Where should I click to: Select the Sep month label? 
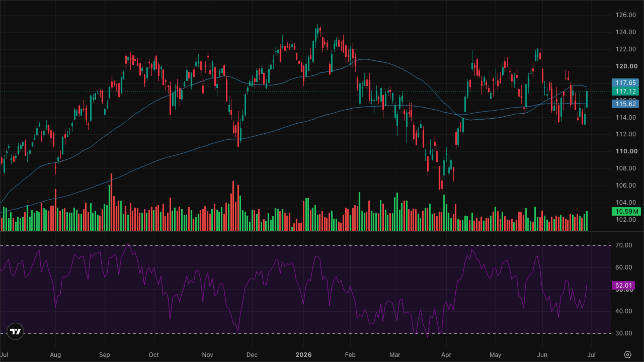(104, 355)
